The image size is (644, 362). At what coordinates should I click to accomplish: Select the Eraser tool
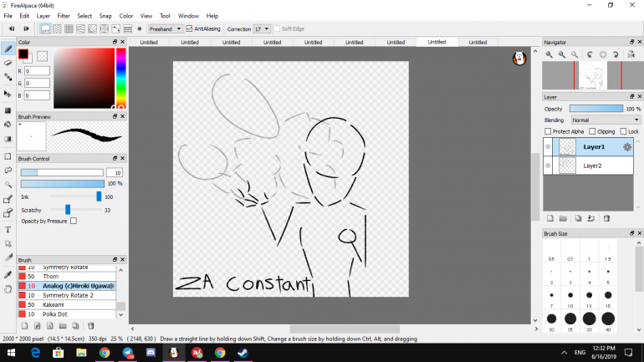(8, 63)
